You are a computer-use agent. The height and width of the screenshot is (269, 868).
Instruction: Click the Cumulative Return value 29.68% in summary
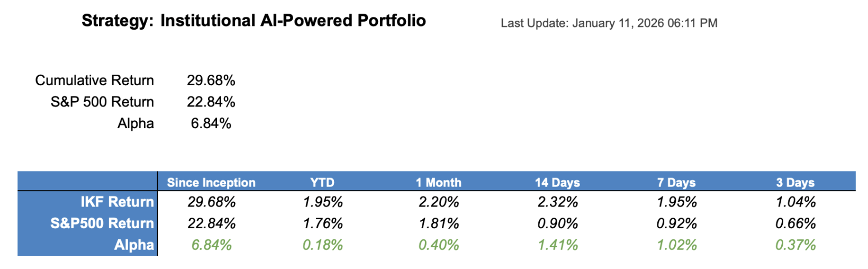click(211, 80)
